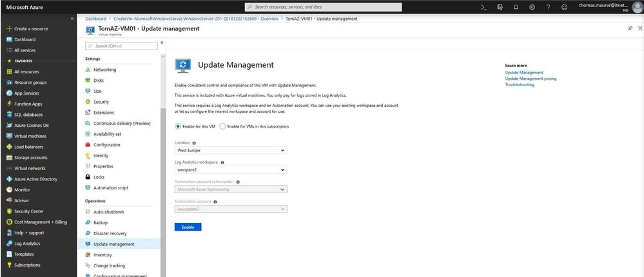Open Cost Management + Billing

pyautogui.click(x=36, y=222)
